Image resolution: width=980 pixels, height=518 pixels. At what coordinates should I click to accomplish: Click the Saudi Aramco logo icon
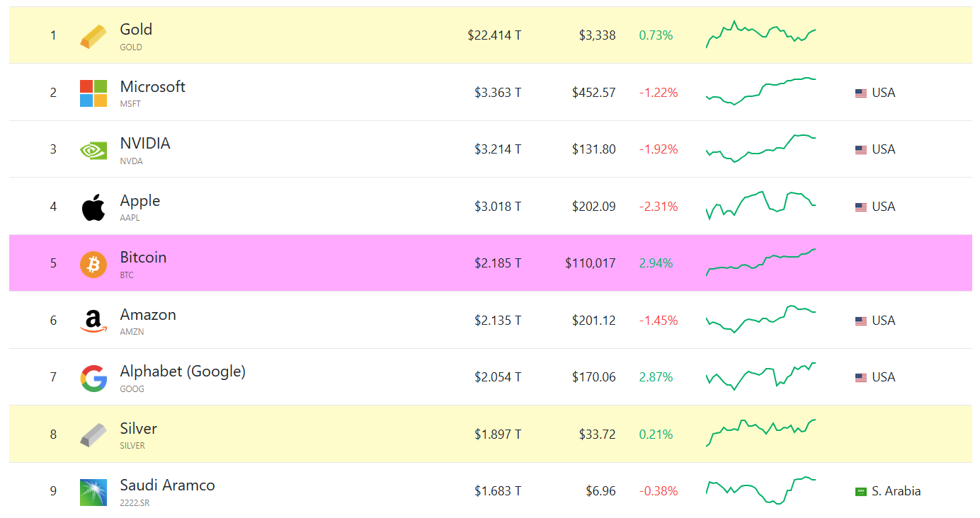[93, 492]
